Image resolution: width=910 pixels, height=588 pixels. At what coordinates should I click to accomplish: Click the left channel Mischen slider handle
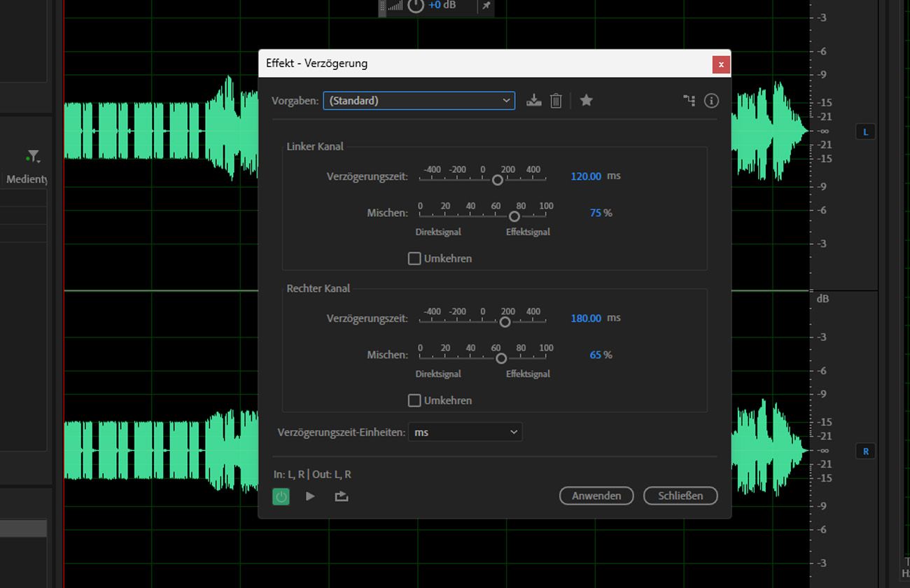pos(514,216)
